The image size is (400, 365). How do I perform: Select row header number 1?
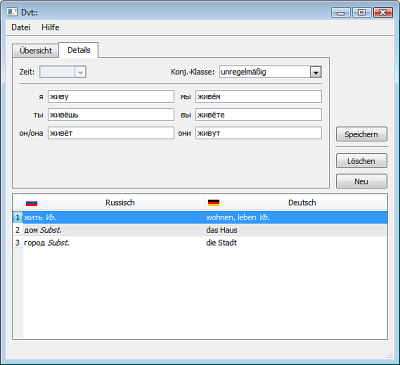18,217
